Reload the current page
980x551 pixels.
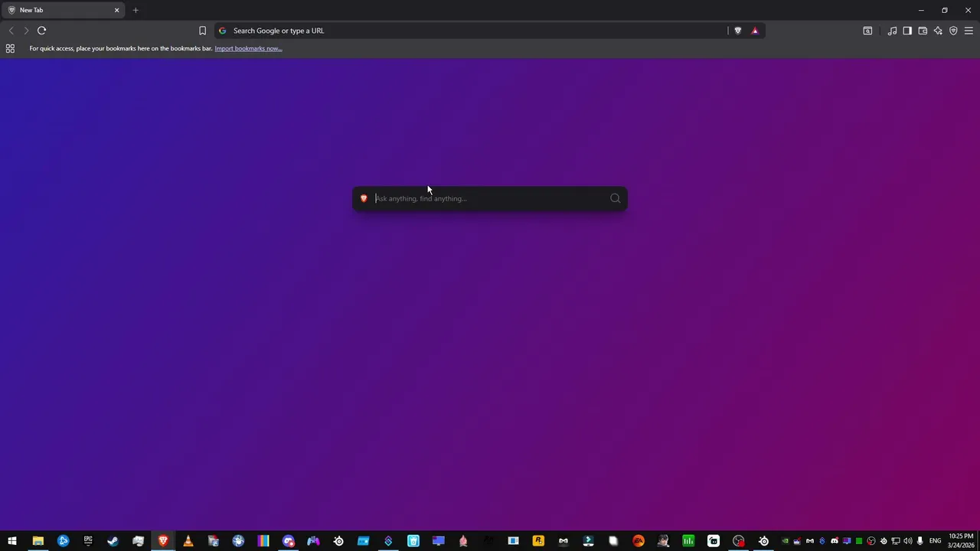point(41,31)
